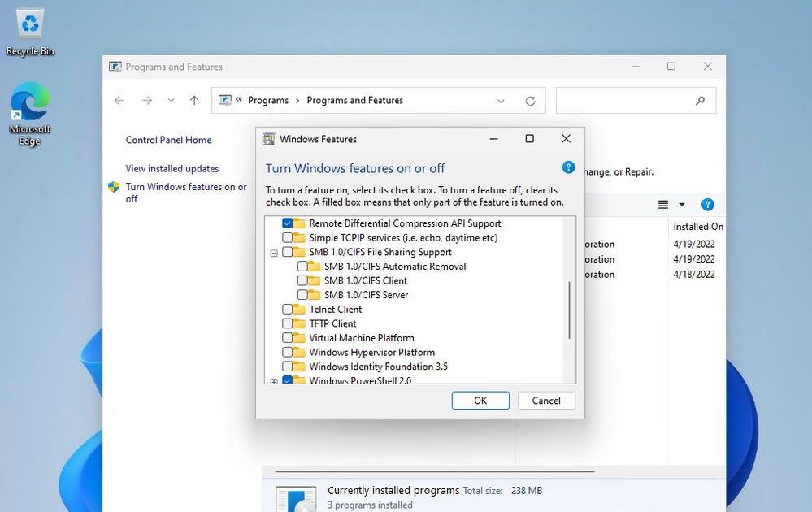This screenshot has width=812, height=512.
Task: Click the Programs and Features search field
Action: click(x=636, y=101)
